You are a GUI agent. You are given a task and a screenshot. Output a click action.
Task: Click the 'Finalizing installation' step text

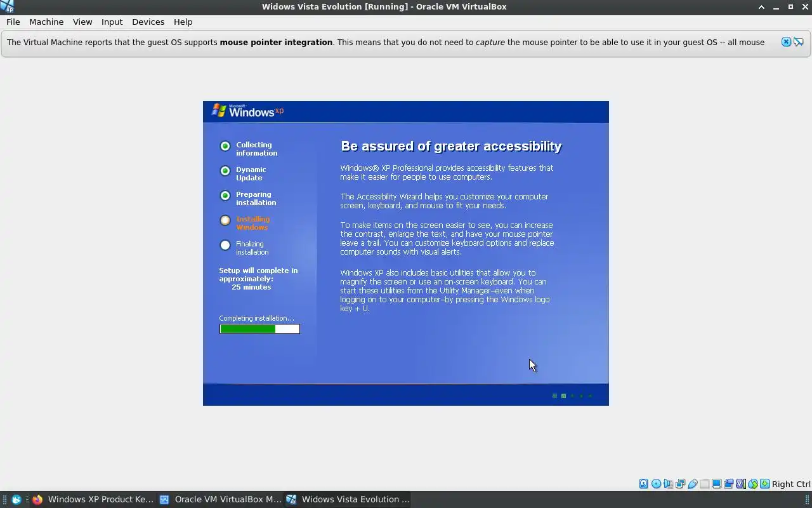pos(252,248)
